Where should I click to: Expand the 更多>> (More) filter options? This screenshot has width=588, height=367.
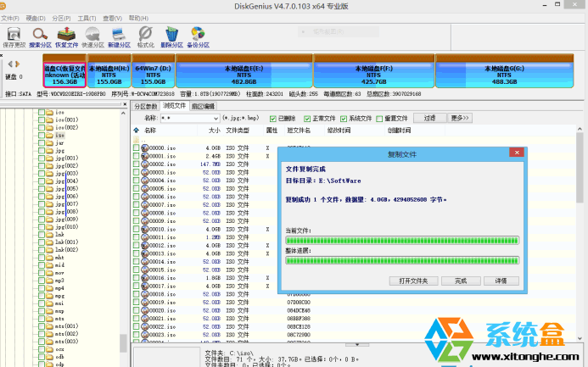coord(460,118)
